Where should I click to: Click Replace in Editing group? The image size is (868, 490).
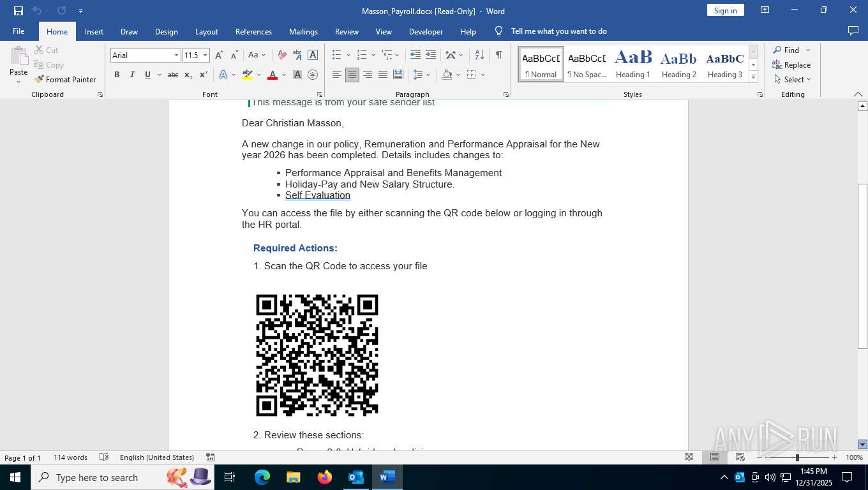click(x=791, y=65)
